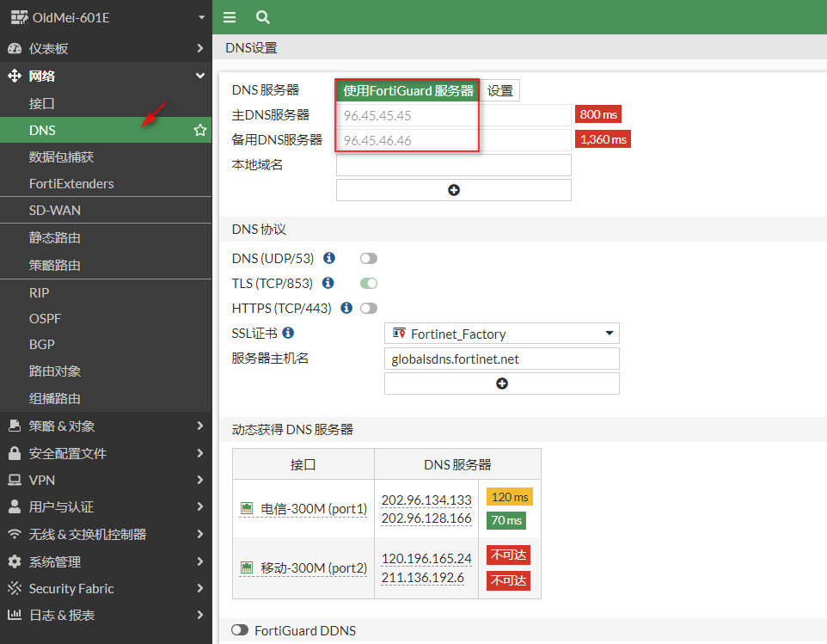Click the system management gear icon
The height and width of the screenshot is (644, 827).
coord(15,561)
